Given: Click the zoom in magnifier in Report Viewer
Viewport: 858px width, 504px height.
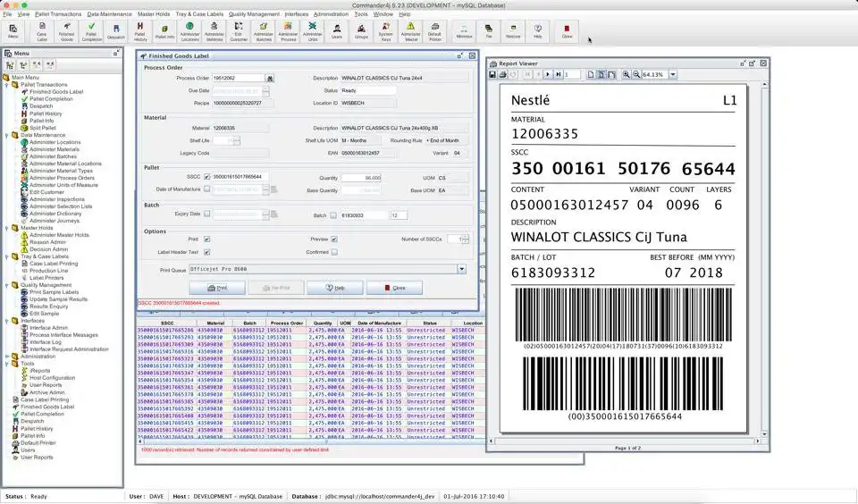Looking at the screenshot, I should 626,74.
